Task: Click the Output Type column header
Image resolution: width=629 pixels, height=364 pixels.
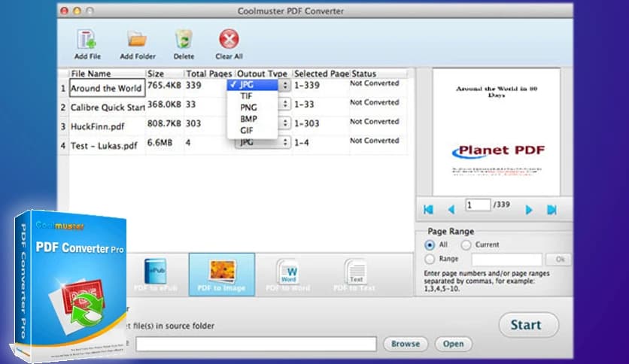Action: [x=263, y=74]
